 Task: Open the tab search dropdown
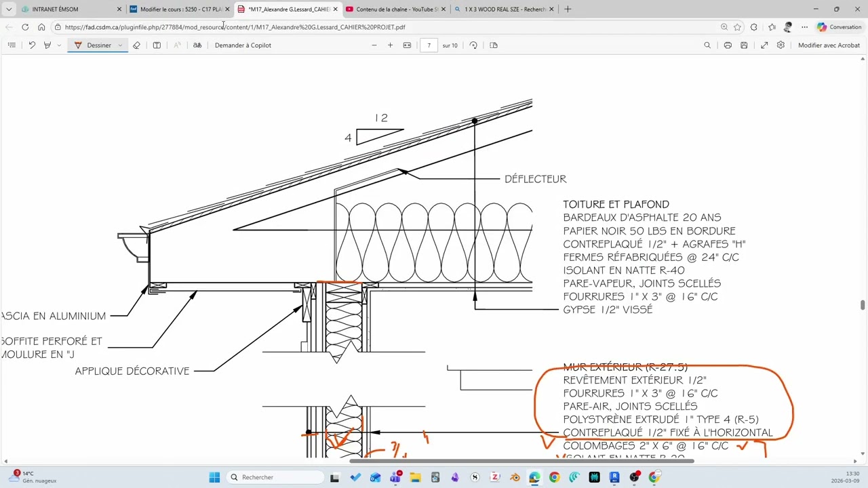coord(9,9)
